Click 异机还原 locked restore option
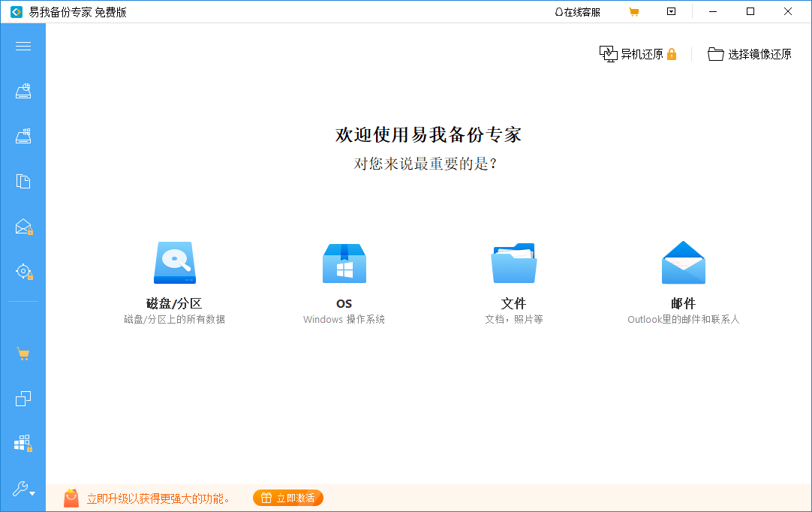812x512 pixels. (638, 54)
